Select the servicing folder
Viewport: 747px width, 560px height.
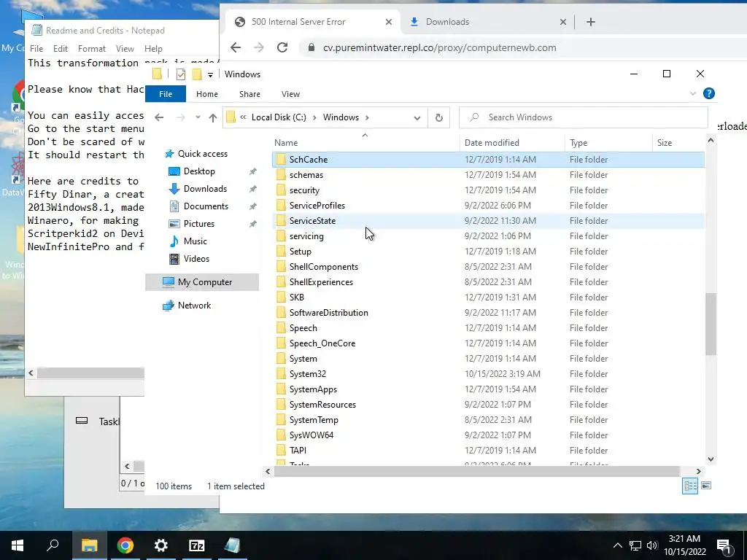[x=306, y=236]
